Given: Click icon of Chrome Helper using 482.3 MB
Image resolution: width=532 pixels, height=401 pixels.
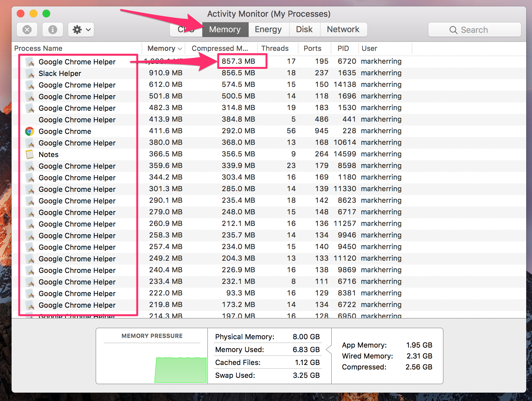Looking at the screenshot, I should 30,108.
